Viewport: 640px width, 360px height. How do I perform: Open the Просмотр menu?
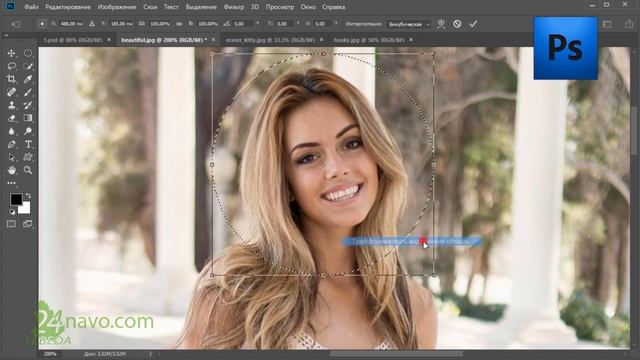pos(280,7)
